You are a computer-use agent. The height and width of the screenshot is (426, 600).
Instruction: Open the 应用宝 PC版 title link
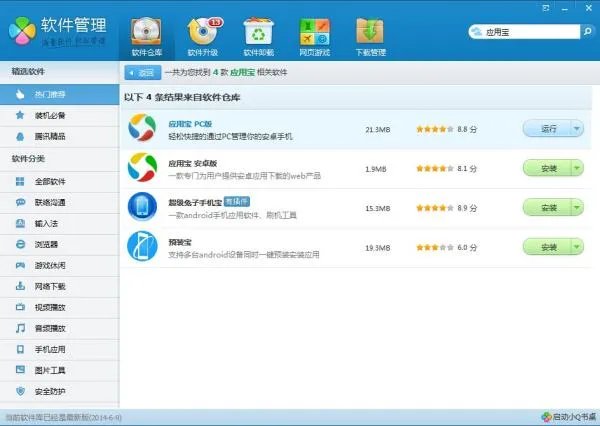[190, 124]
